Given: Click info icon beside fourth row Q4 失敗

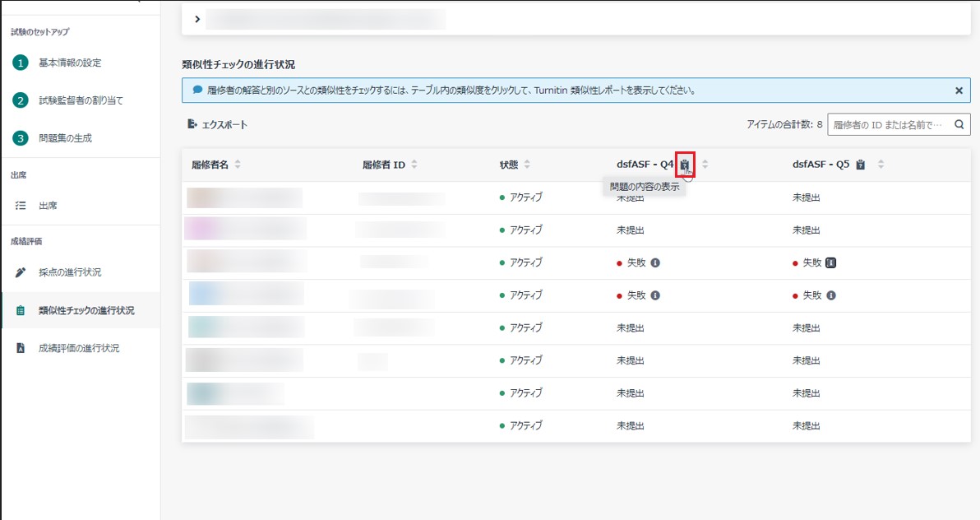Looking at the screenshot, I should coord(655,295).
